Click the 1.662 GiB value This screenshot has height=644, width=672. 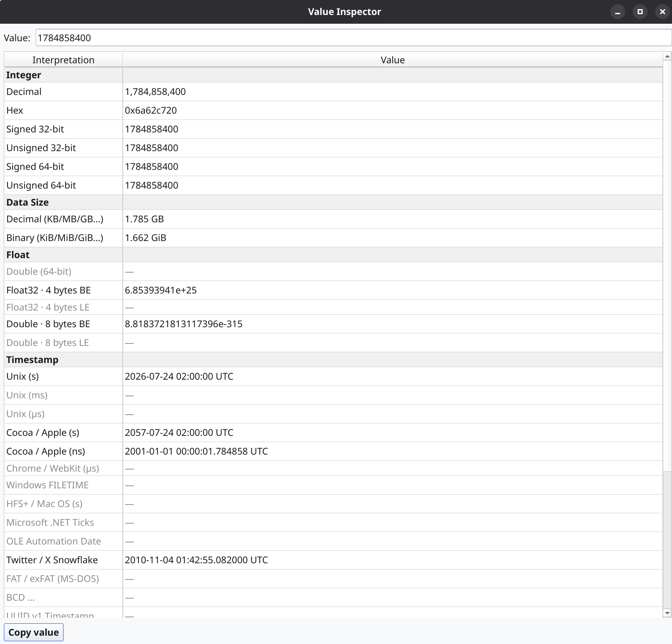tap(146, 238)
